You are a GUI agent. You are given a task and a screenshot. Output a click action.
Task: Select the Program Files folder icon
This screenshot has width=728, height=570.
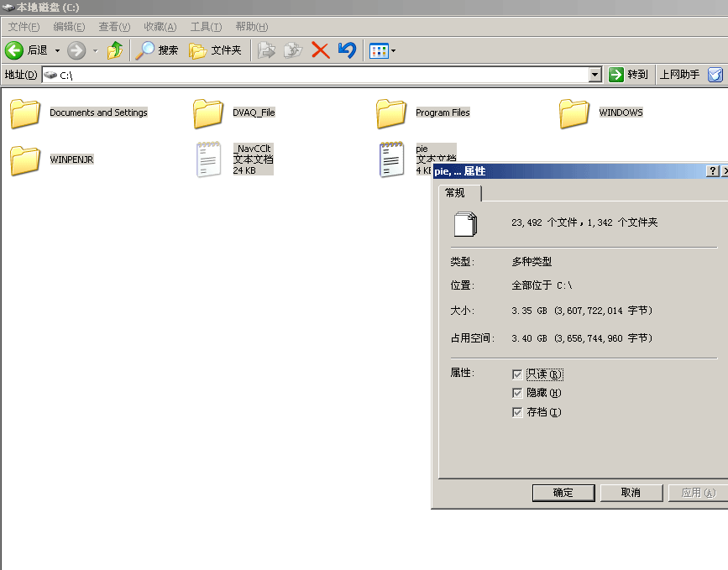pyautogui.click(x=391, y=113)
